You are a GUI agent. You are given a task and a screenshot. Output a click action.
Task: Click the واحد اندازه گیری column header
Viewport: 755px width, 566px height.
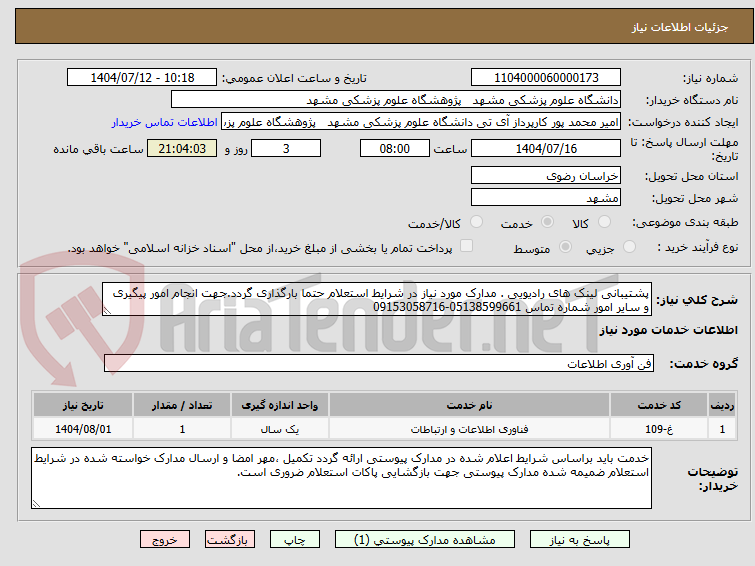click(x=280, y=405)
